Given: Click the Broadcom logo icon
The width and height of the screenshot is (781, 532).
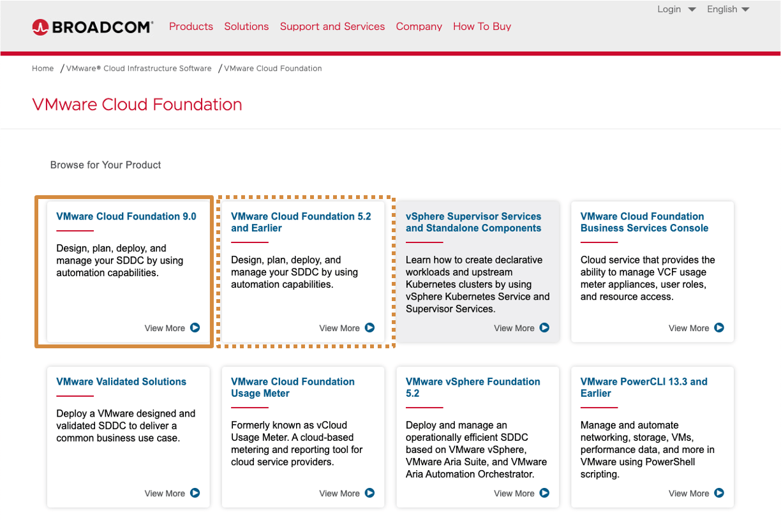Looking at the screenshot, I should [x=40, y=27].
